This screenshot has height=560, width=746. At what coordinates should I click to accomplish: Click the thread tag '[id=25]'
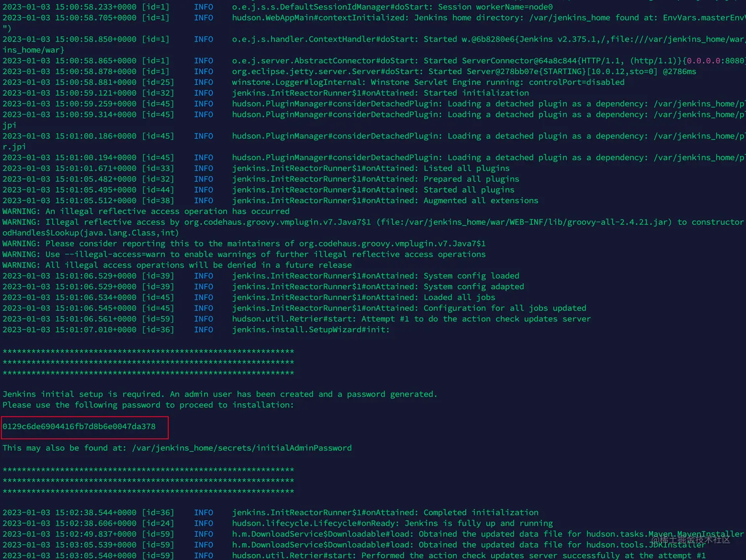pyautogui.click(x=158, y=82)
